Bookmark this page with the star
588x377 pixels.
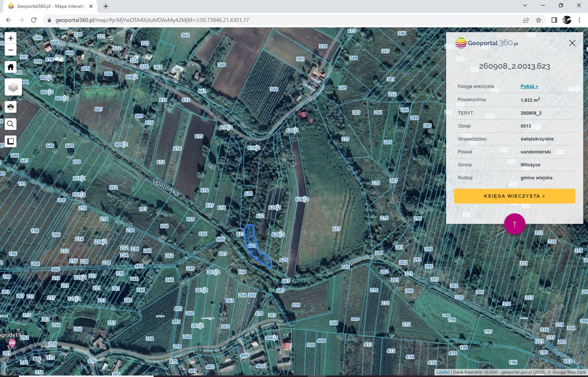pos(538,20)
